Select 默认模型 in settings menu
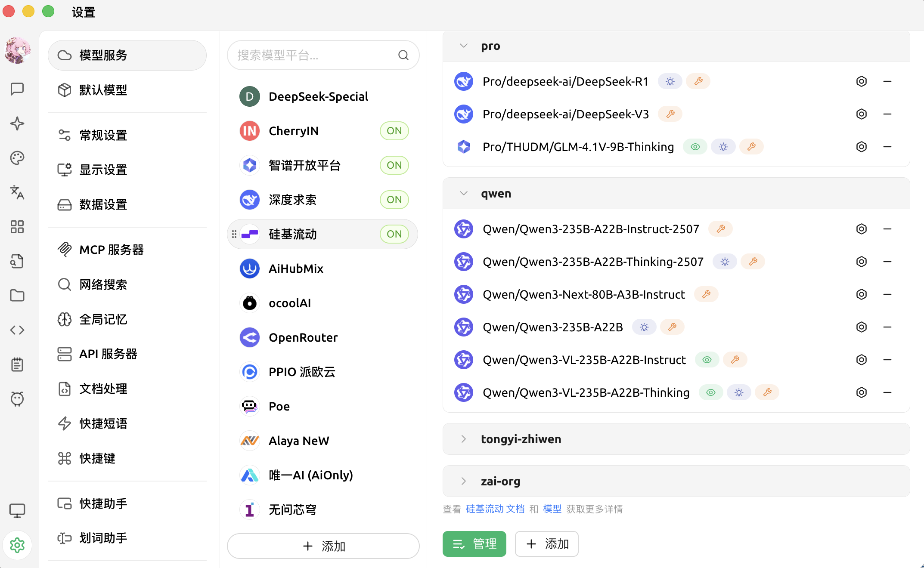924x568 pixels. (x=103, y=90)
